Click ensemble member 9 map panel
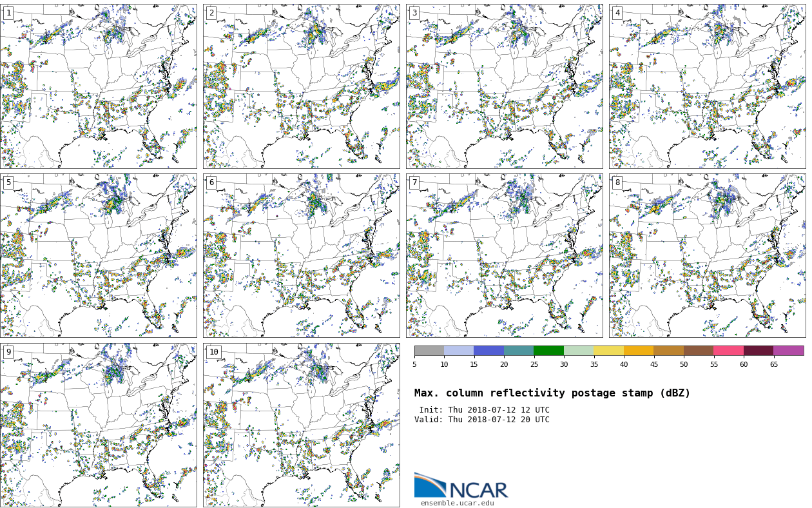The image size is (812, 508). pyautogui.click(x=99, y=425)
